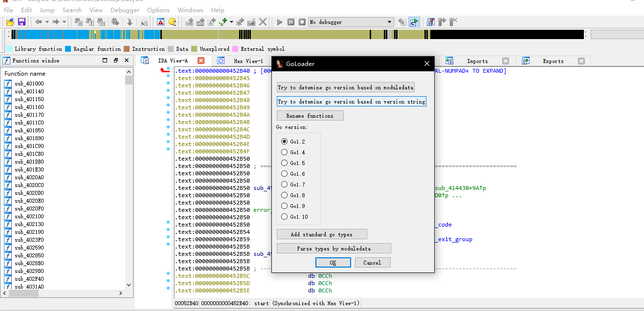Click Parse types by moduledata button

pos(334,249)
